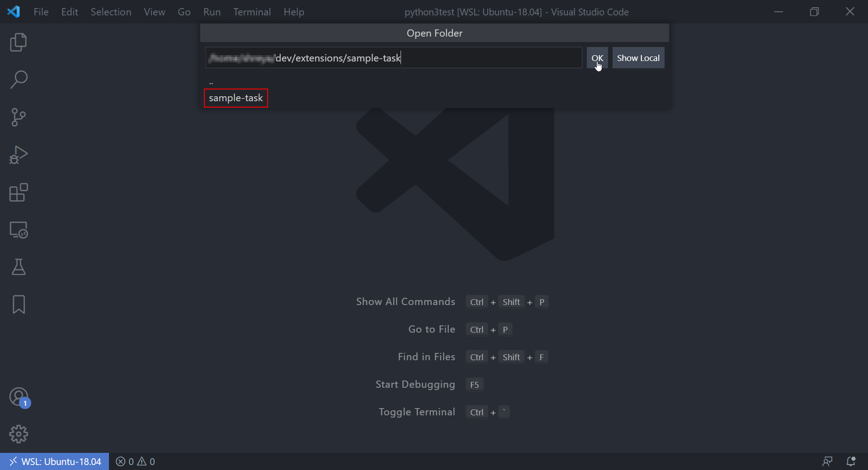Open the File menu
Viewport: 868px width, 470px height.
[41, 12]
